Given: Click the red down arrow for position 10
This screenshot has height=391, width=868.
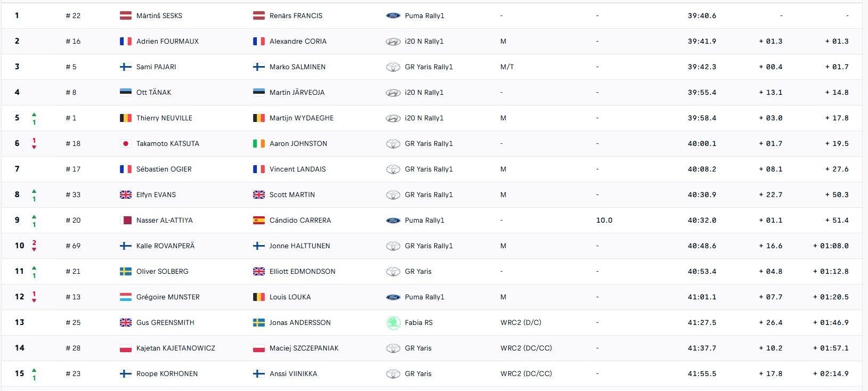Looking at the screenshot, I should point(34,249).
